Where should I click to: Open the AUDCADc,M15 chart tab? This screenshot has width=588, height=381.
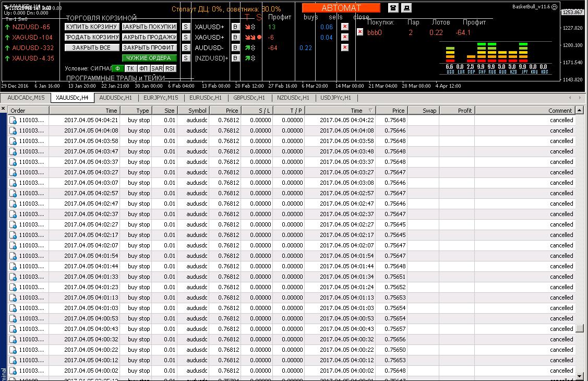click(x=26, y=98)
